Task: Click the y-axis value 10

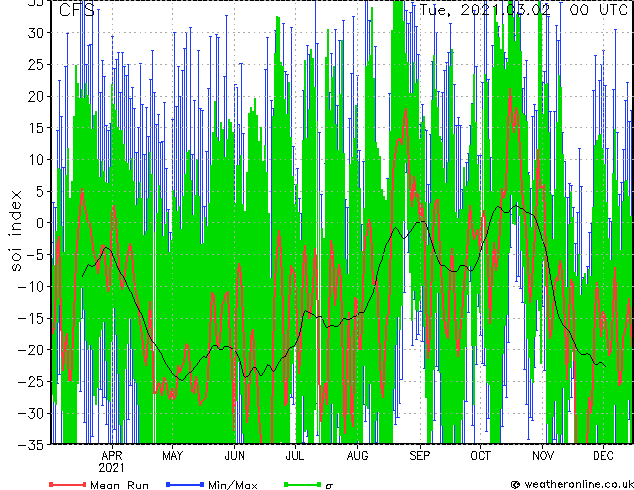Action: pyautogui.click(x=36, y=160)
